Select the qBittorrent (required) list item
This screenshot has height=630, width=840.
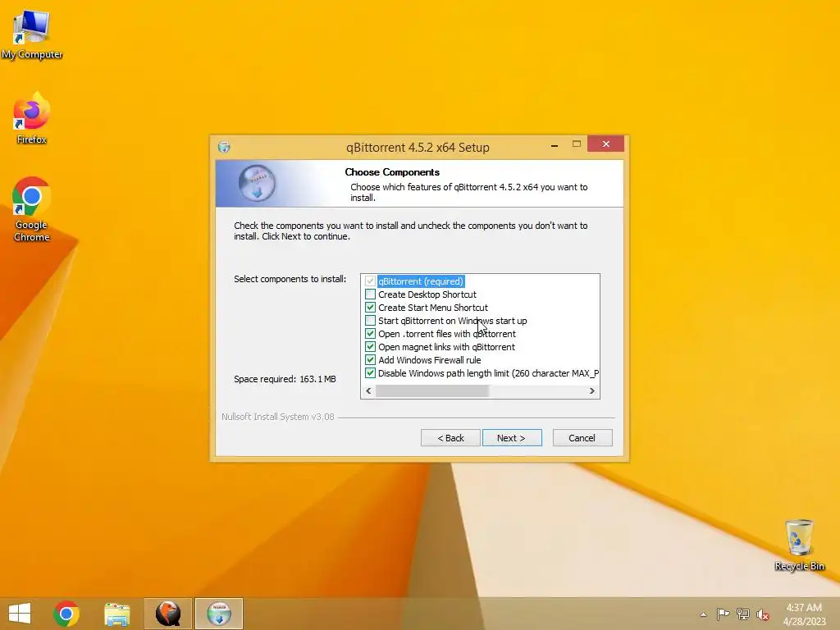(x=421, y=281)
